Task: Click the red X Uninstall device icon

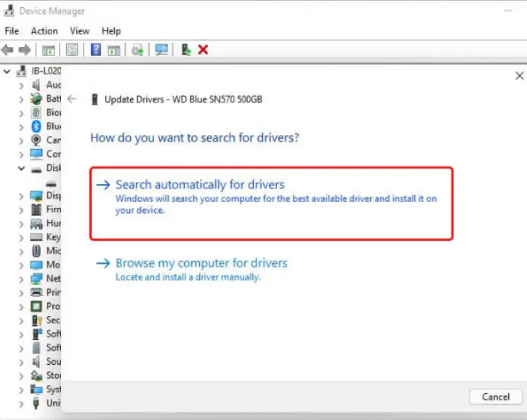Action: coord(203,49)
